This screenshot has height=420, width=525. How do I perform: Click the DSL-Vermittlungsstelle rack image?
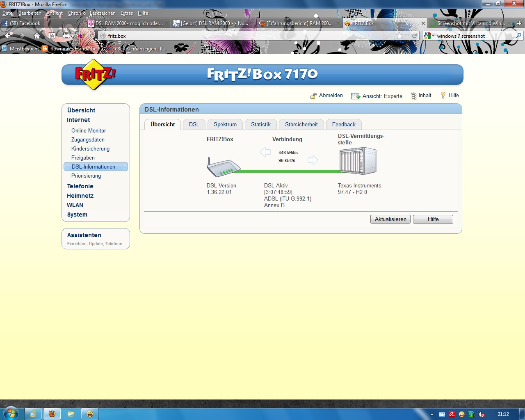tap(358, 161)
